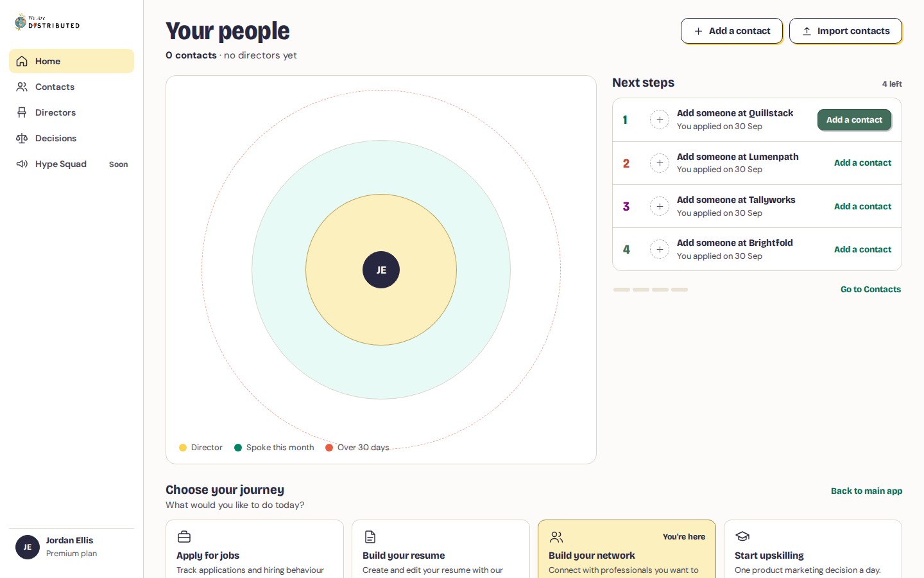Click the plus circle for Lumenpath
Image resolution: width=924 pixels, height=578 pixels.
[660, 163]
